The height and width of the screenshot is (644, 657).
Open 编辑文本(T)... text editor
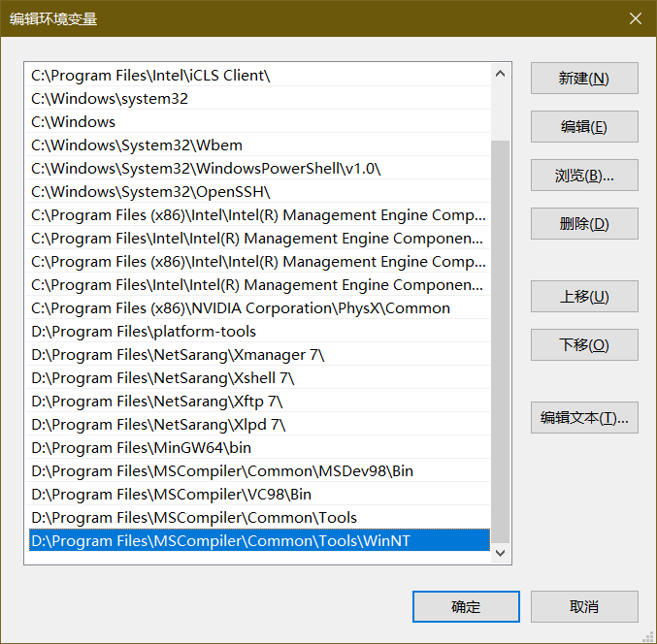583,418
